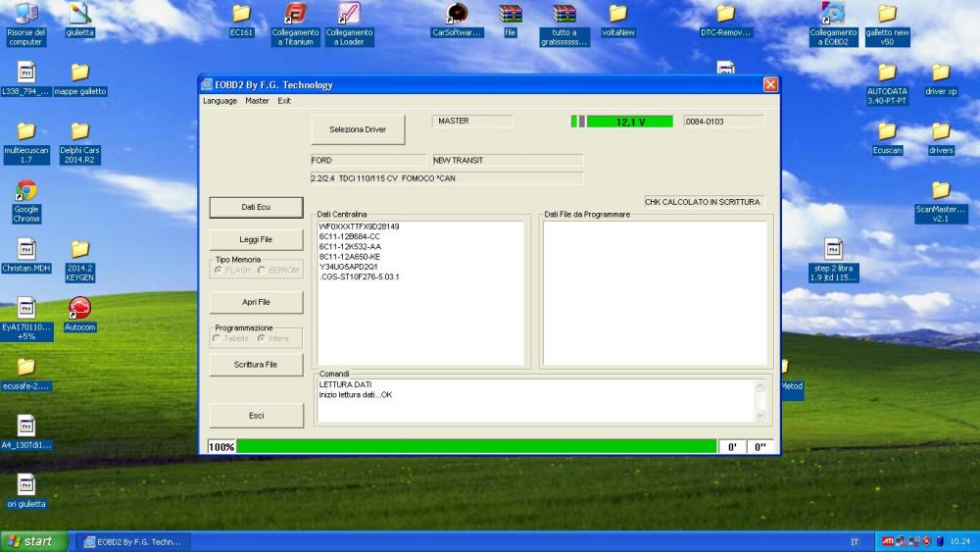Open the Ecuscan folder icon
The image size is (980, 552).
(x=887, y=138)
